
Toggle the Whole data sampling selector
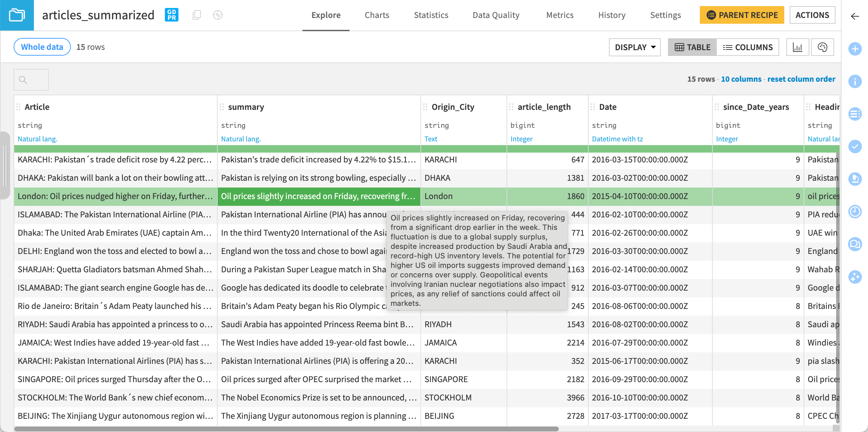click(x=42, y=47)
